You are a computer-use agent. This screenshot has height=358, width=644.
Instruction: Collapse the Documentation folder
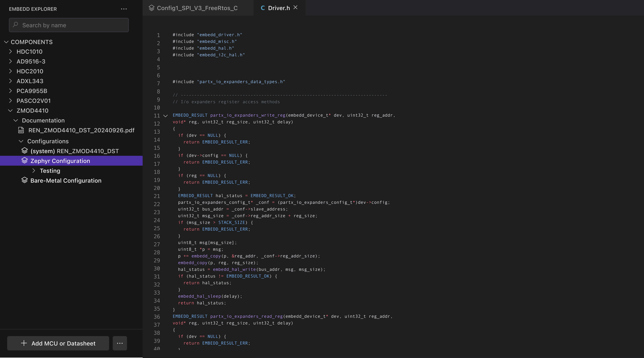click(x=16, y=120)
